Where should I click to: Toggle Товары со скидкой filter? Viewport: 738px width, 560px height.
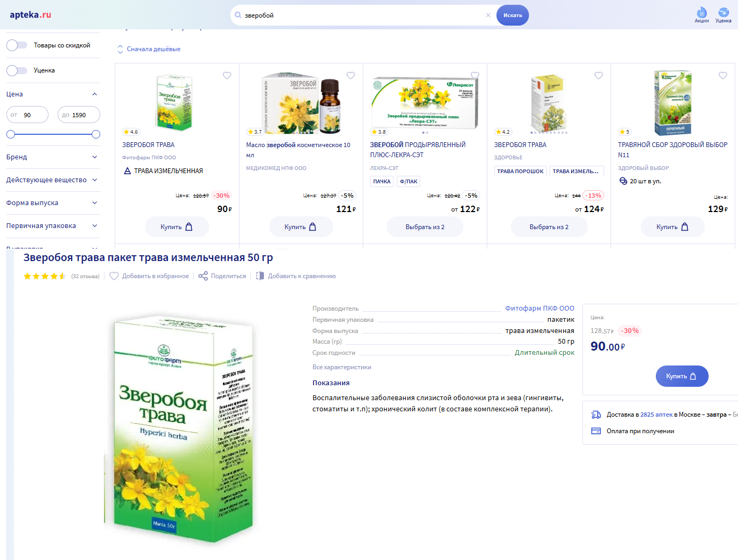pyautogui.click(x=17, y=45)
